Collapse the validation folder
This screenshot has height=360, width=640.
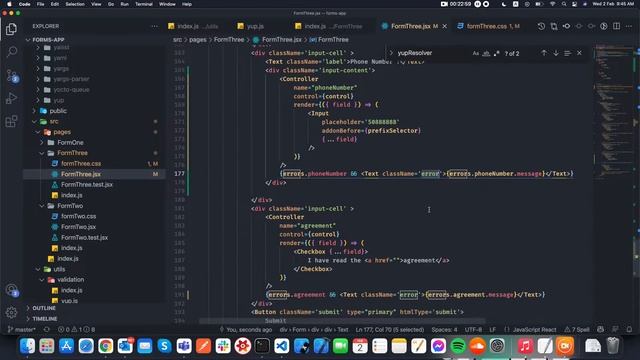[x=70, y=280]
